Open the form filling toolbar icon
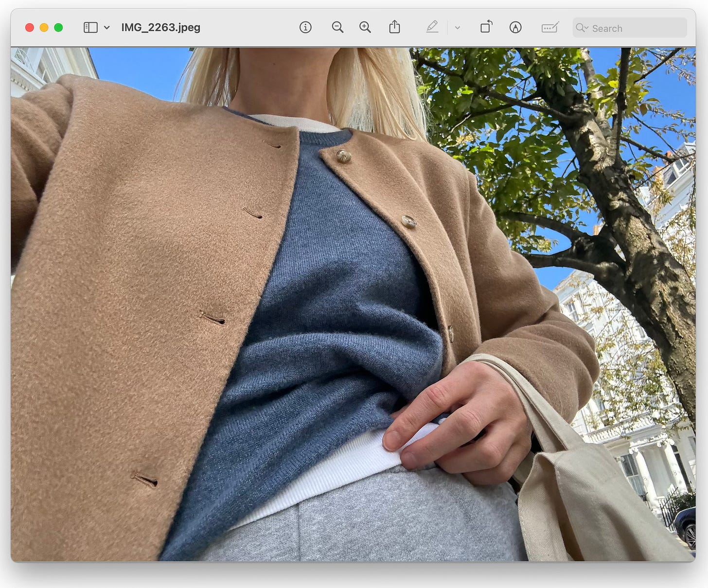The height and width of the screenshot is (588, 708). (x=550, y=27)
